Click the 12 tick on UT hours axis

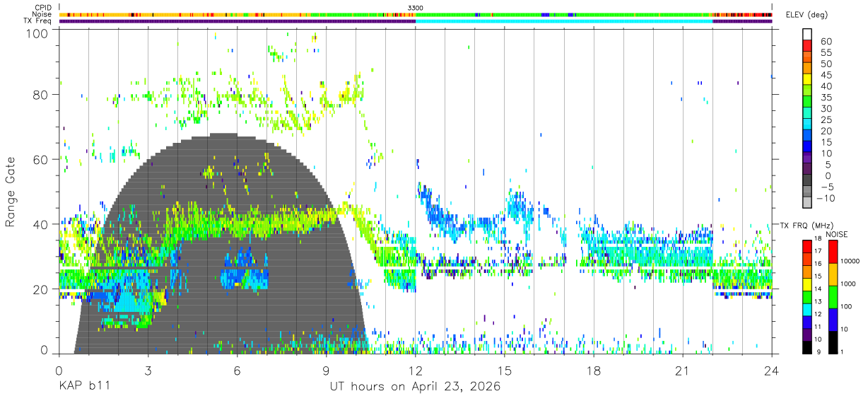416,371
